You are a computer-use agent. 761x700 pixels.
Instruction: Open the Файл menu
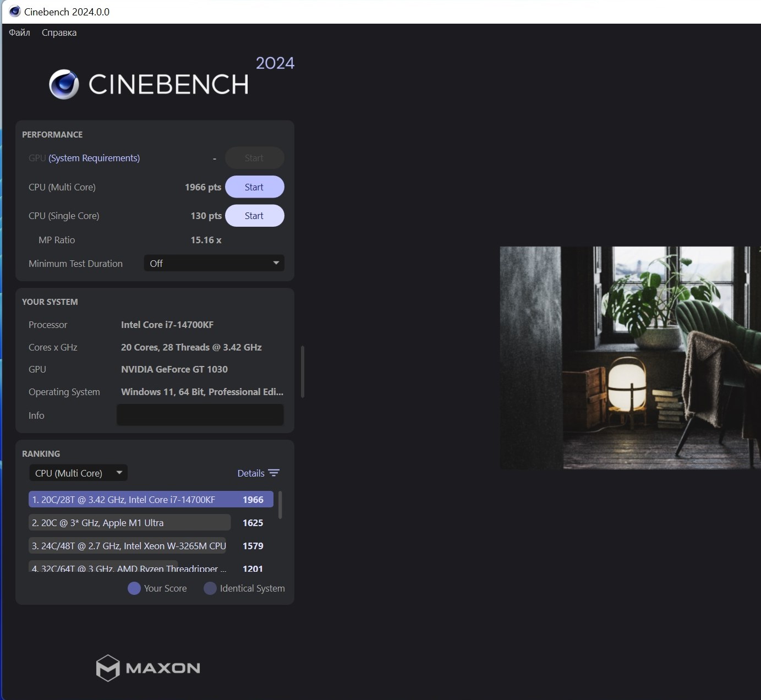click(19, 32)
